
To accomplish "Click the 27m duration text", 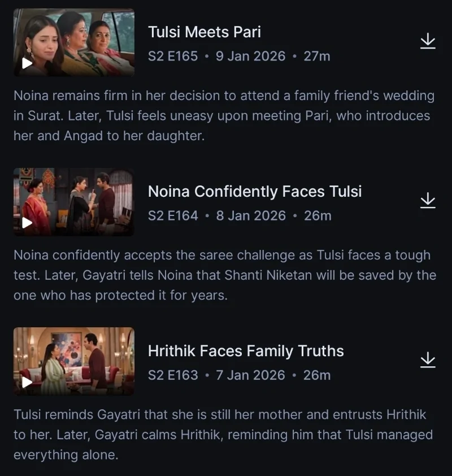I will point(317,56).
